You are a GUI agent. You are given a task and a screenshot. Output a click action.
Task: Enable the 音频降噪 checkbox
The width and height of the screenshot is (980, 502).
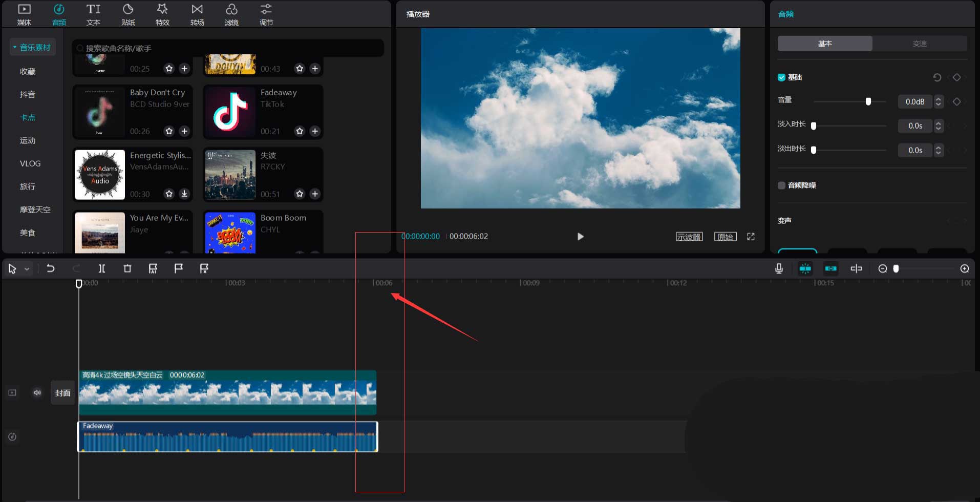pyautogui.click(x=781, y=185)
